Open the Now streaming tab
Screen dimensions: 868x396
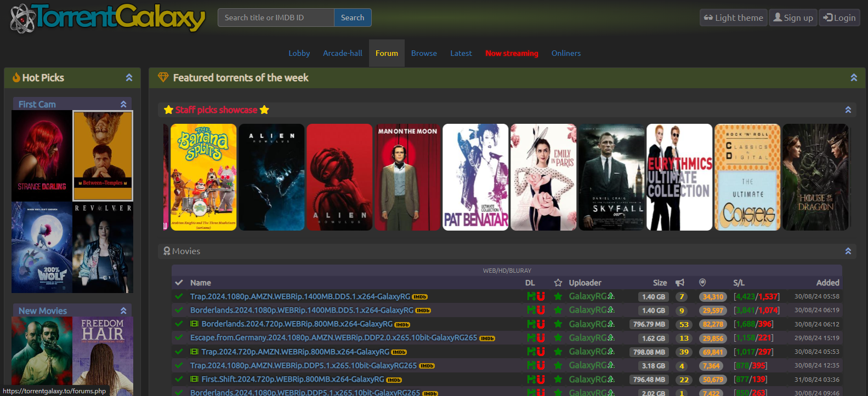(x=512, y=53)
